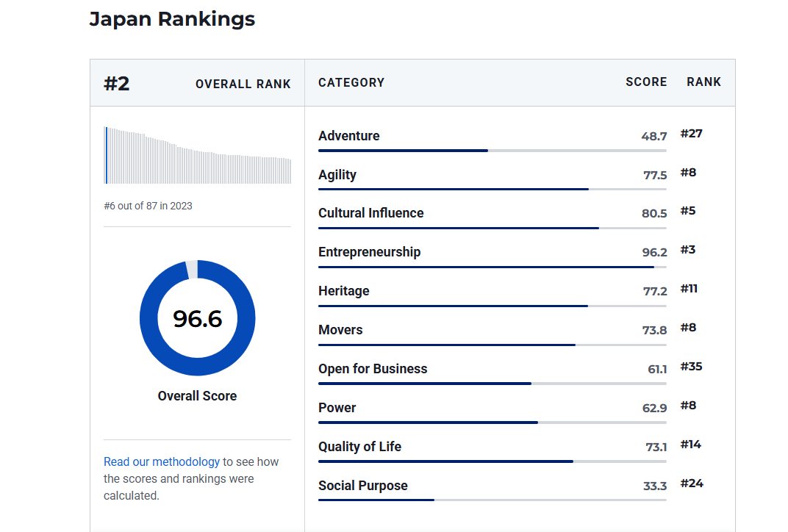Viewport: 788px width, 532px height.
Task: Click the 96.6 overall score donut chart
Action: [x=197, y=318]
